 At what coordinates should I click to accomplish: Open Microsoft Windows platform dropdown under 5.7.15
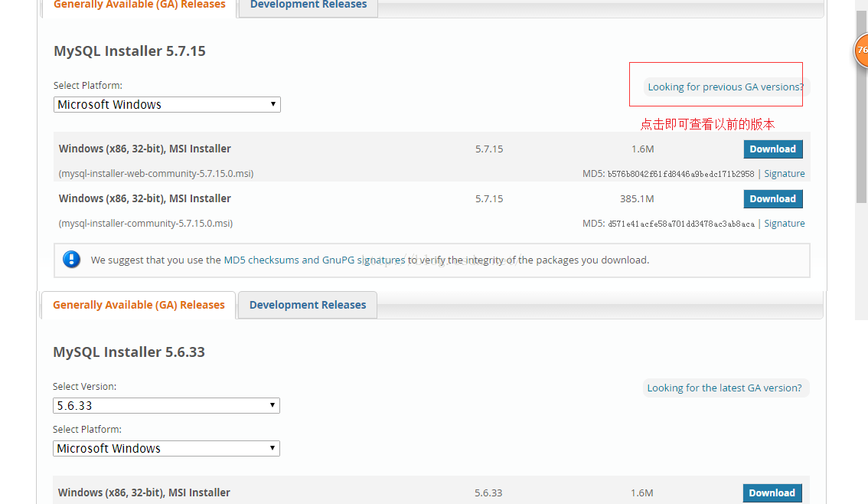[x=167, y=105]
